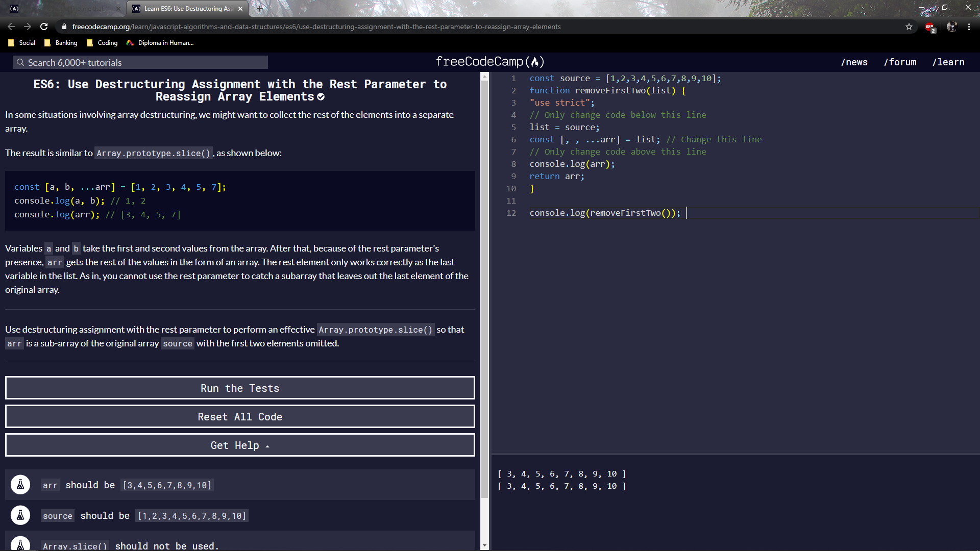980x551 pixels.
Task: Click instructions pane scrollbar up arrow
Action: 484,77
